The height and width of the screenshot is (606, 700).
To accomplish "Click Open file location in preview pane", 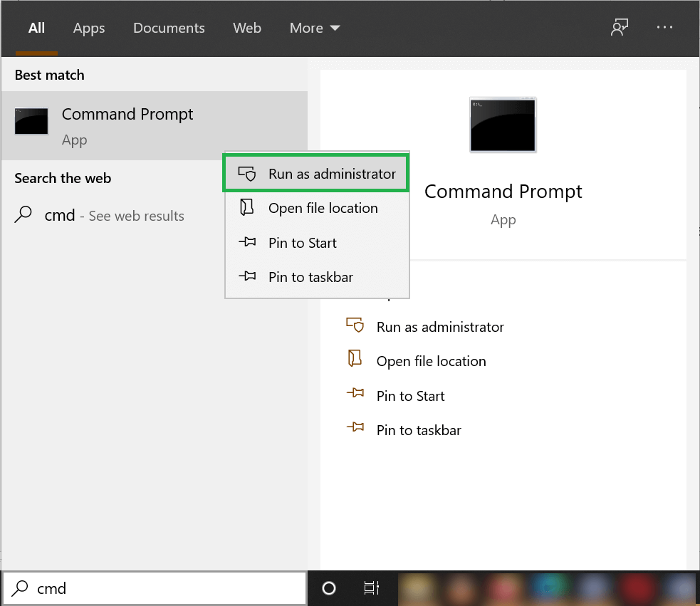I will click(x=432, y=361).
